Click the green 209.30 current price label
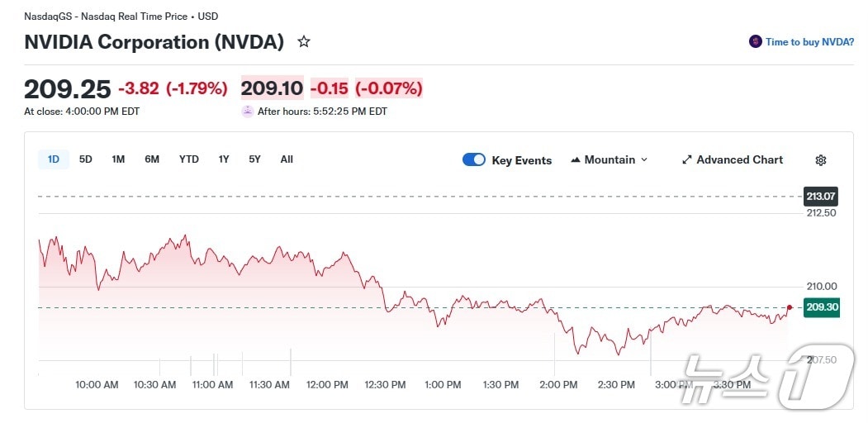 pos(821,307)
